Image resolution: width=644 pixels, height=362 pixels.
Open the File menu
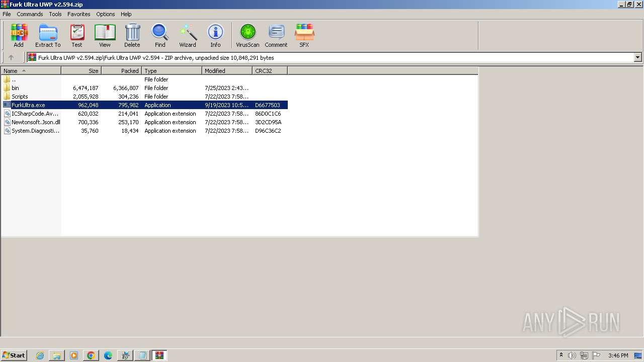pos(7,14)
